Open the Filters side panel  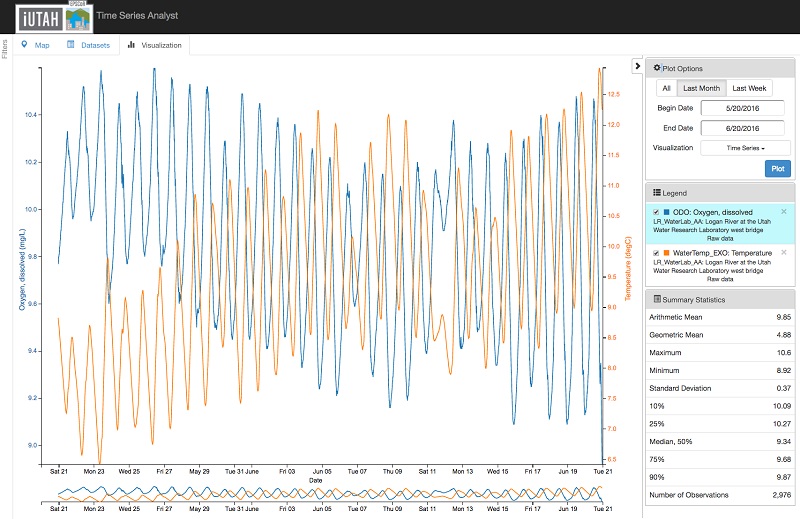tap(5, 49)
